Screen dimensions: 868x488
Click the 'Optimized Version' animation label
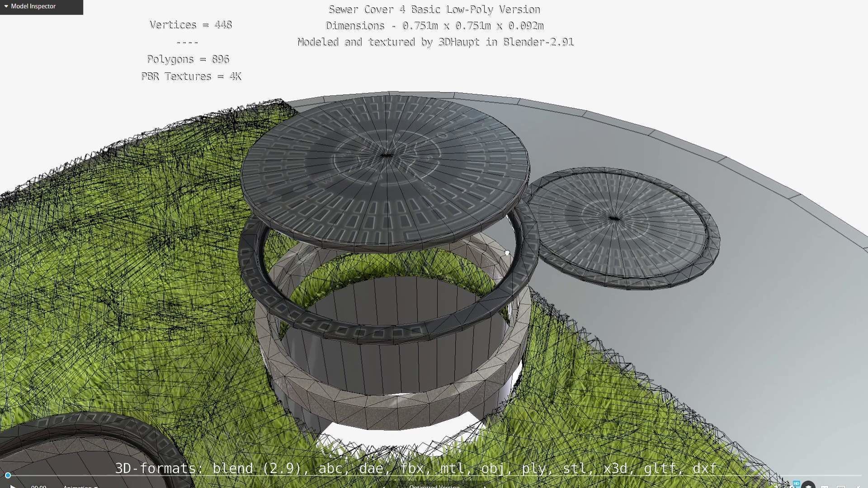point(434,486)
